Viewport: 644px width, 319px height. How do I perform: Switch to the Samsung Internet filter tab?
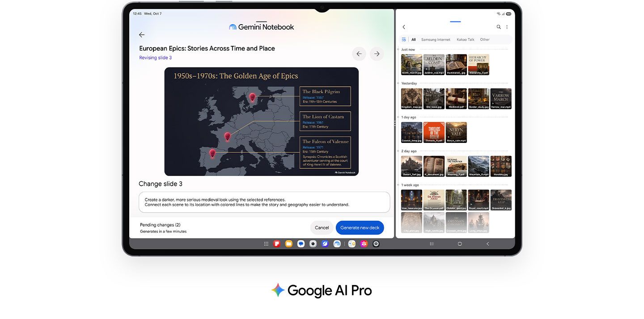click(436, 40)
